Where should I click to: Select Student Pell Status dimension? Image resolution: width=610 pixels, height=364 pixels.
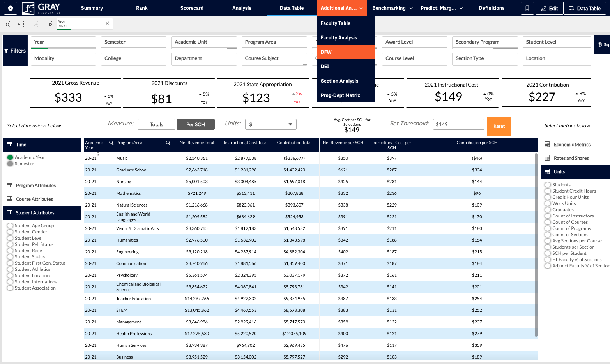[10, 244]
